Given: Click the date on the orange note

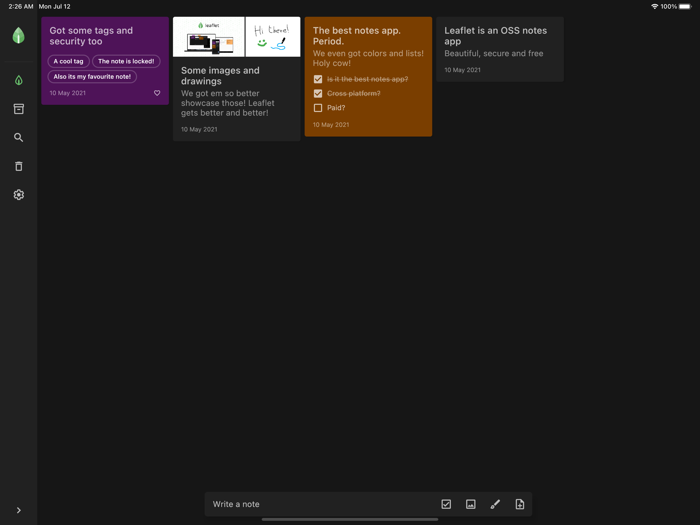Looking at the screenshot, I should coord(331,125).
